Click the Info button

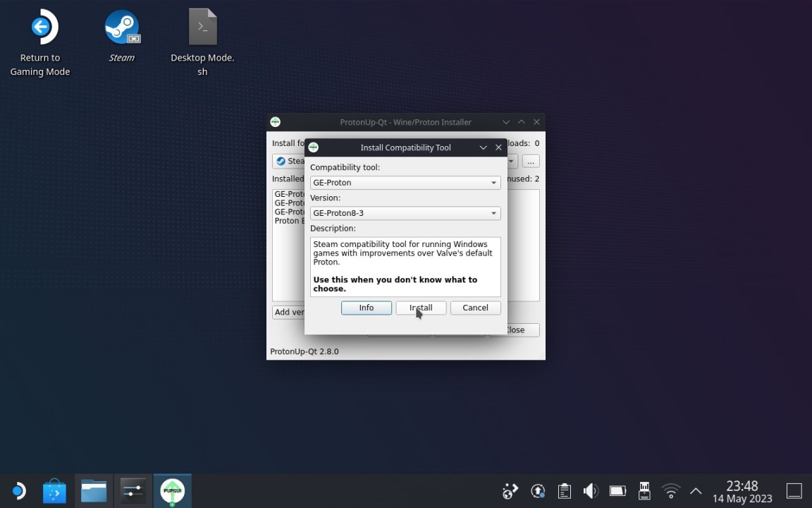click(x=366, y=308)
